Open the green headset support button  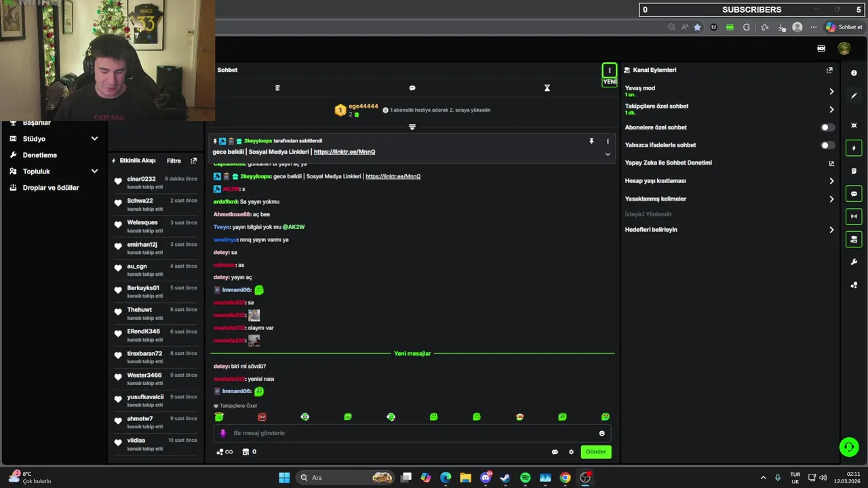coord(848,447)
